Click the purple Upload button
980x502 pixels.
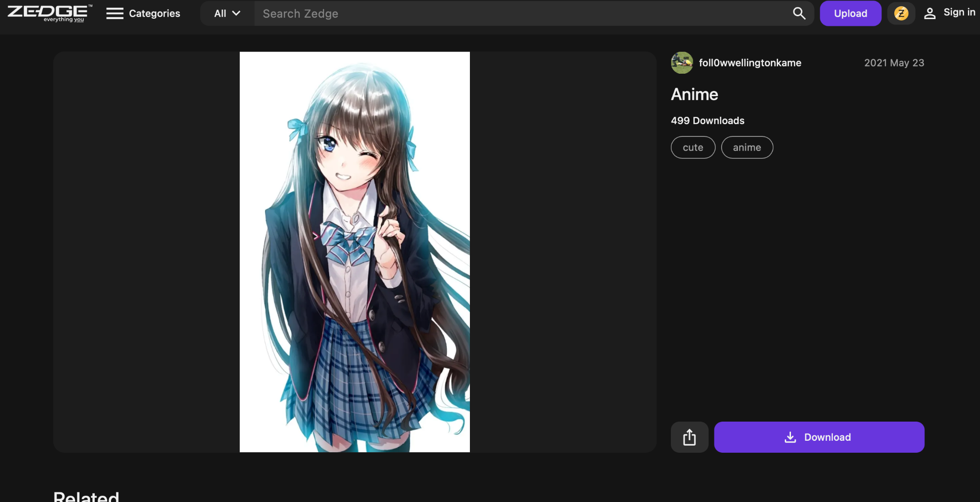(x=850, y=13)
